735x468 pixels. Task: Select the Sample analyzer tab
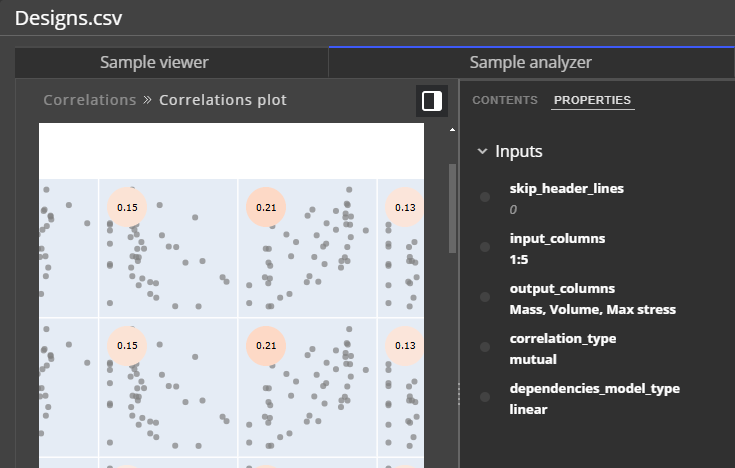click(x=531, y=62)
